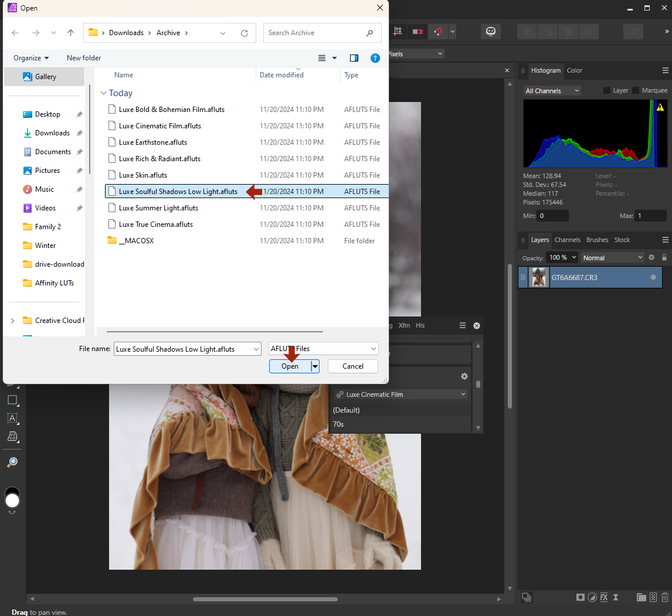Select the Mesh Warp tool
This screenshot has width=672, height=616.
pyautogui.click(x=12, y=436)
